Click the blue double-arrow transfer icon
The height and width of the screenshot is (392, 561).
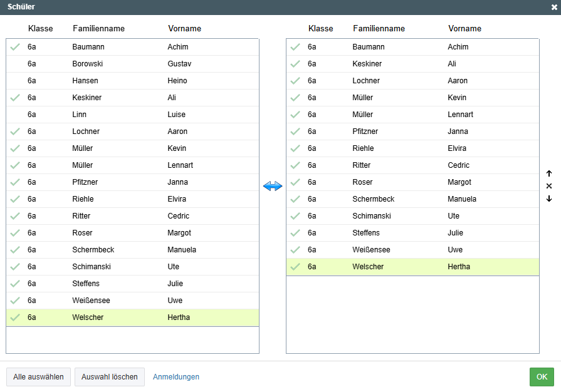coord(273,186)
